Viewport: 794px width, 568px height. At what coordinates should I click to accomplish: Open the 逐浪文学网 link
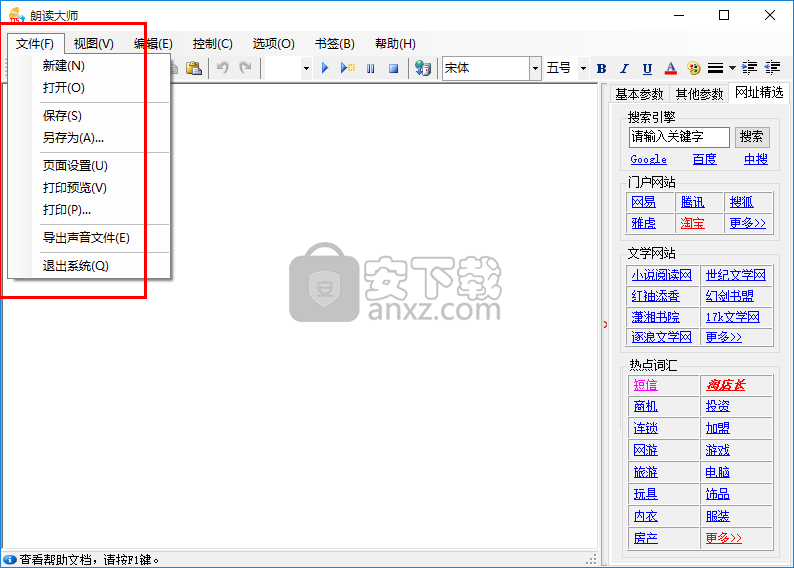[x=661, y=337]
